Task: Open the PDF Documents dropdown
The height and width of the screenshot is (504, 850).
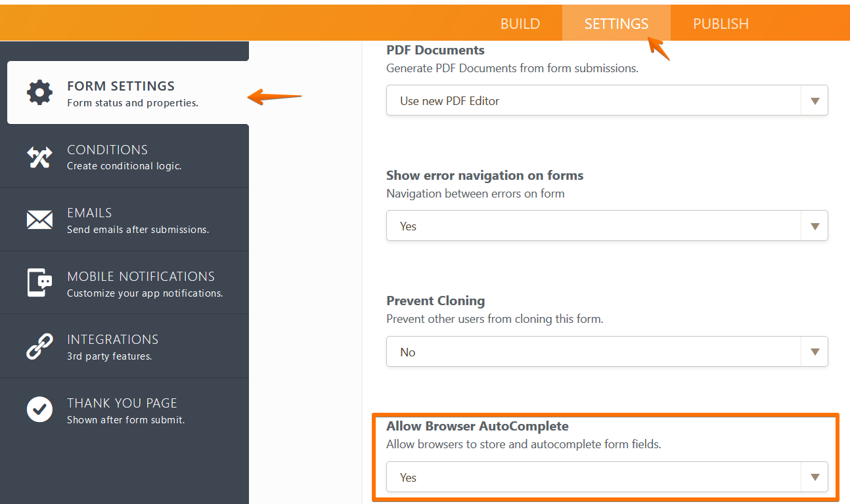Action: [607, 100]
